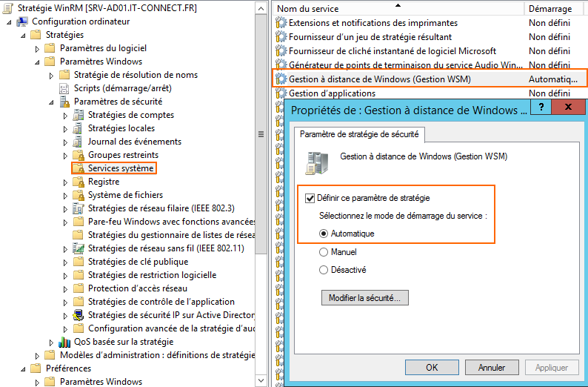Click the QoS basée sur la stratégie chart icon

64,342
